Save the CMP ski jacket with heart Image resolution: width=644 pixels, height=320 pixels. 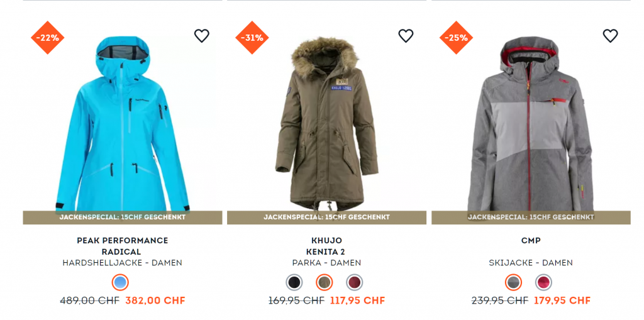[610, 36]
